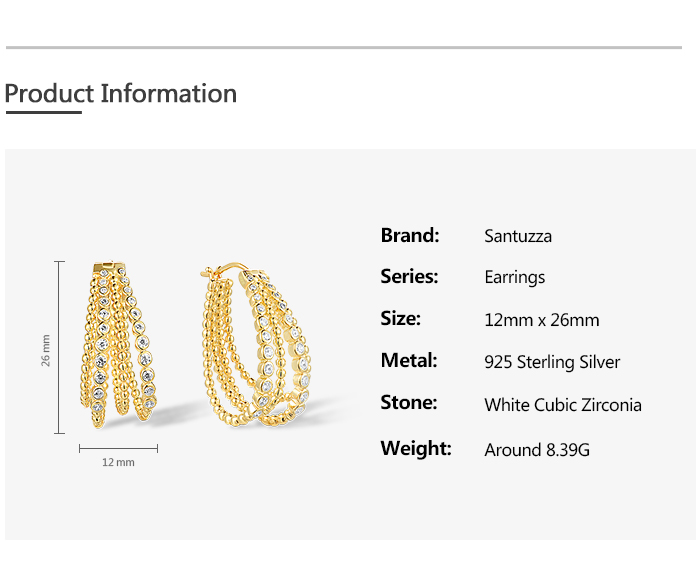700x588 pixels.
Task: Click the Weight: label
Action: (x=416, y=448)
